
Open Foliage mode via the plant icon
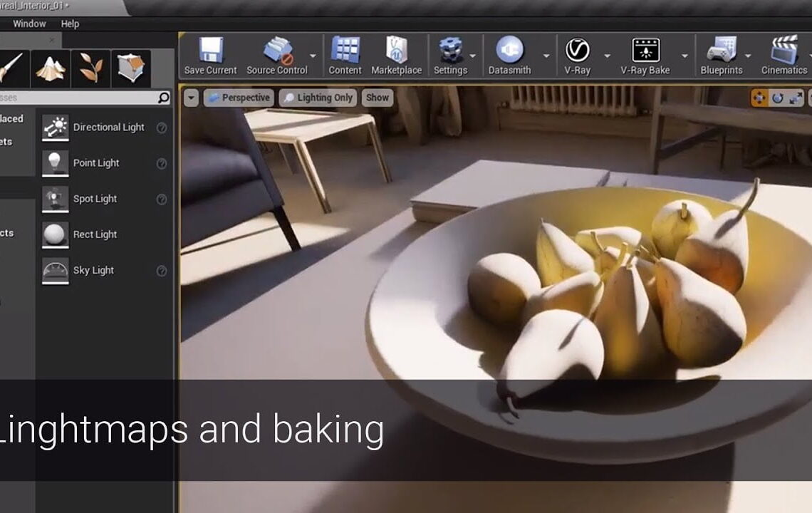[x=89, y=68]
